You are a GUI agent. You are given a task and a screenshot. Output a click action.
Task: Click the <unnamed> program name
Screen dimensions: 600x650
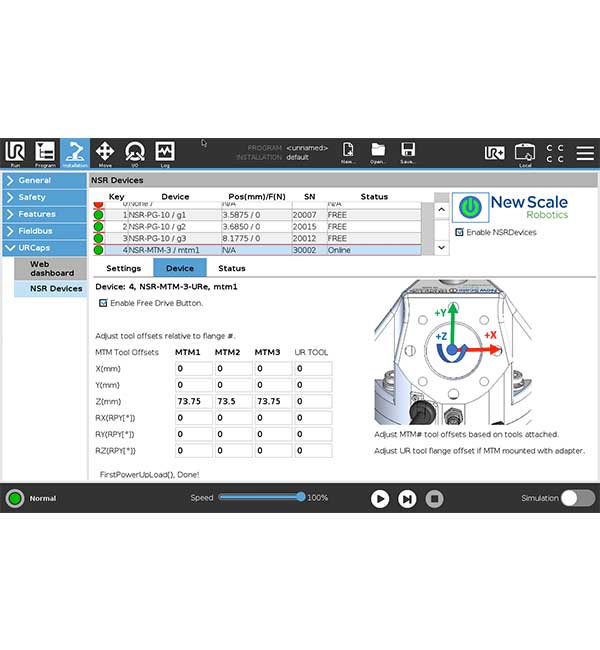tap(307, 148)
